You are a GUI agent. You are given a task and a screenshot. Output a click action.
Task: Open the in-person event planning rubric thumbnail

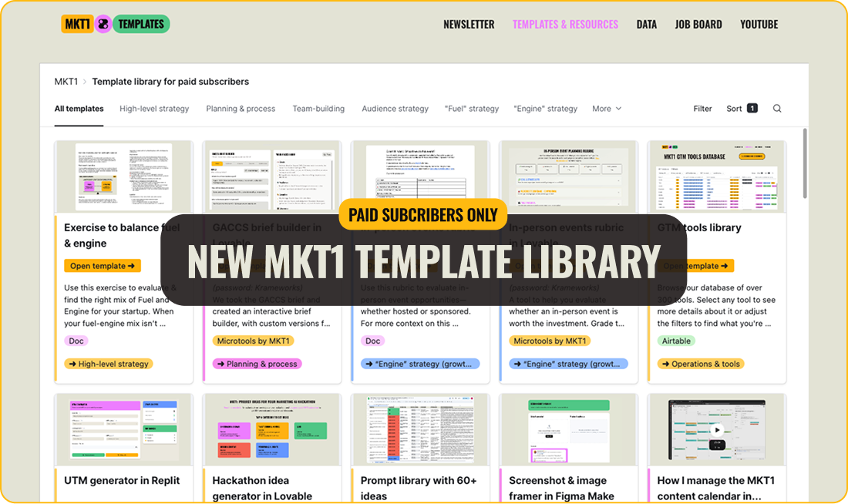tap(568, 176)
